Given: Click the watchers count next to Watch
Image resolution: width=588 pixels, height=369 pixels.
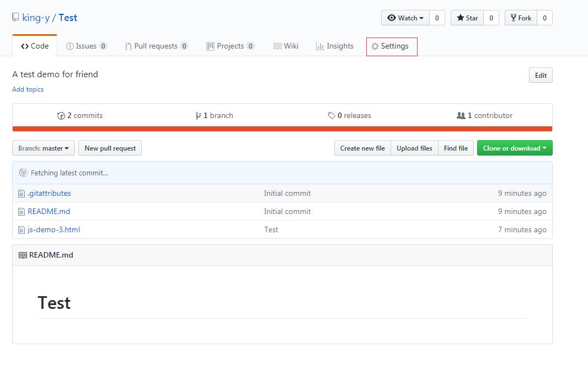Looking at the screenshot, I should pyautogui.click(x=437, y=18).
